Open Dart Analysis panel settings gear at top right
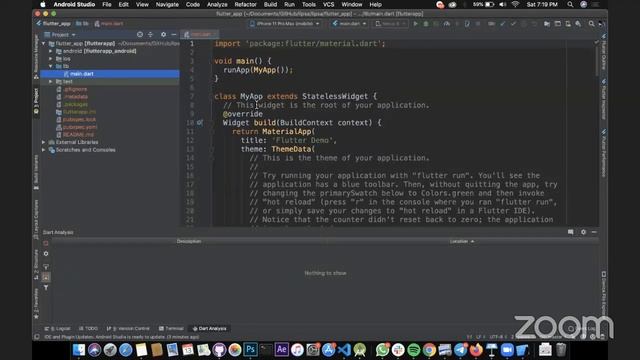 (583, 232)
